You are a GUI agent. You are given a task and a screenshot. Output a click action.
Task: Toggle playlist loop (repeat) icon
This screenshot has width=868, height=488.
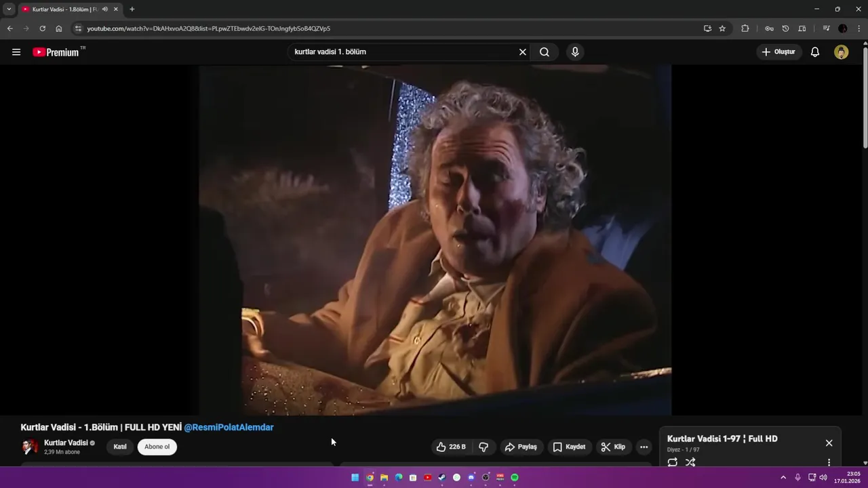click(x=673, y=462)
